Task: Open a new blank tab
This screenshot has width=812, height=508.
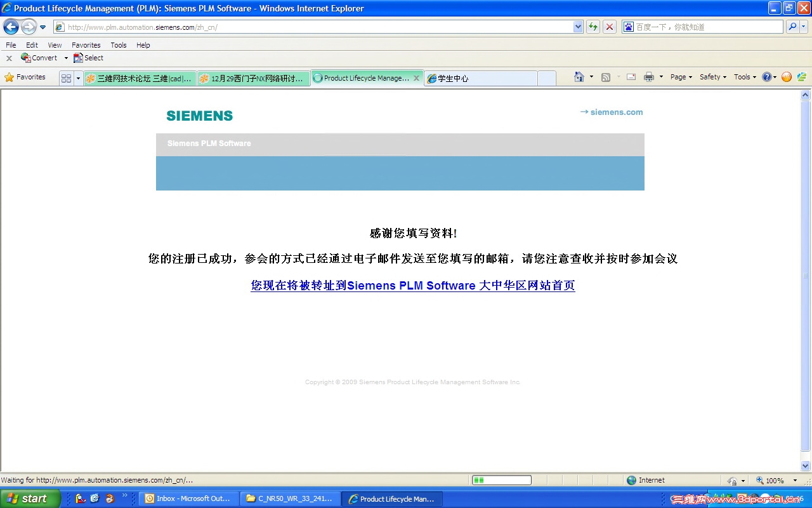Action: [547, 79]
